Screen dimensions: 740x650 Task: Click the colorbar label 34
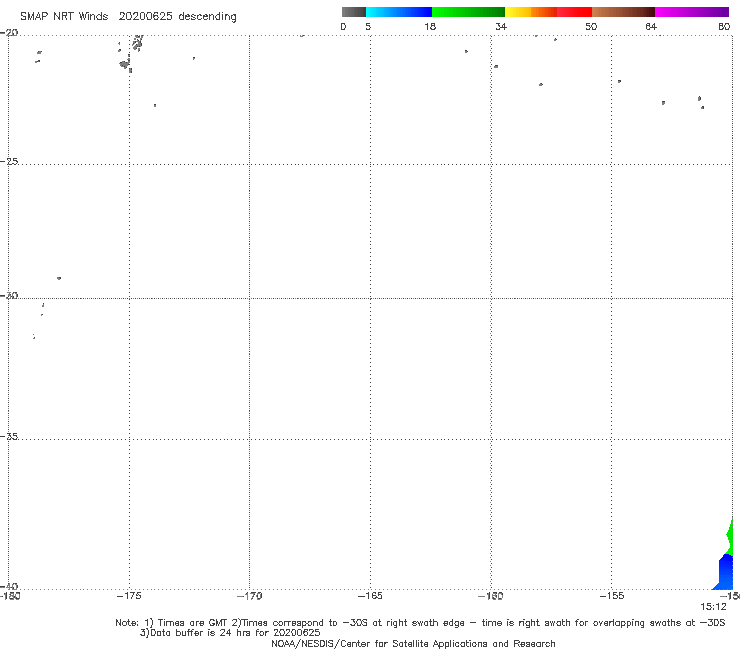tap(501, 26)
